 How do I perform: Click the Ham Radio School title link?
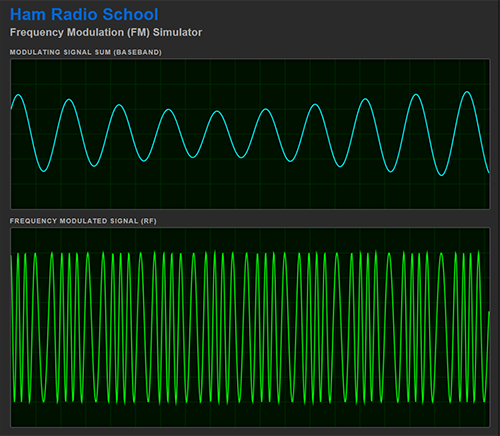pos(84,14)
